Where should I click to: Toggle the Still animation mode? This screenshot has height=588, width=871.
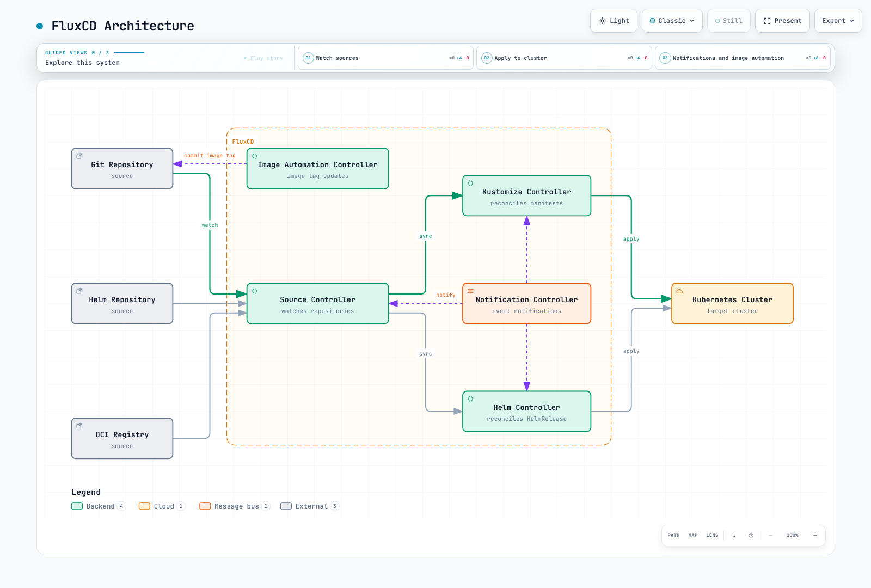[x=729, y=21]
